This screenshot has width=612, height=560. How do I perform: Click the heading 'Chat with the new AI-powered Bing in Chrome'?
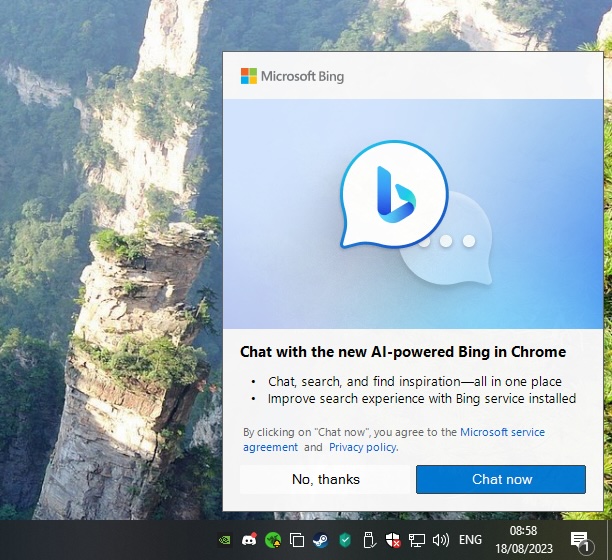[x=403, y=352]
